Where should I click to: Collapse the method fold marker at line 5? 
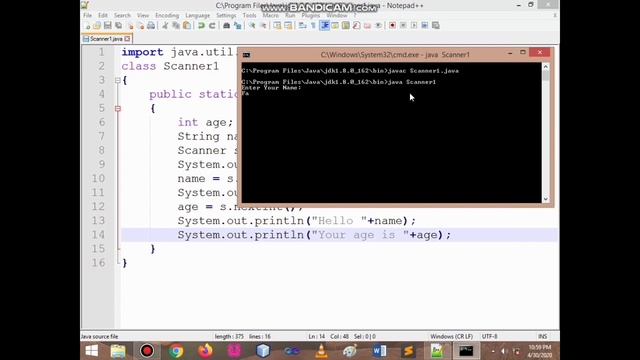pyautogui.click(x=118, y=109)
